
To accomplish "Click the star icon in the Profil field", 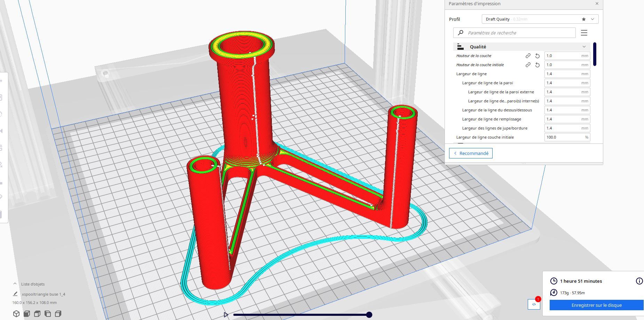I will 584,19.
